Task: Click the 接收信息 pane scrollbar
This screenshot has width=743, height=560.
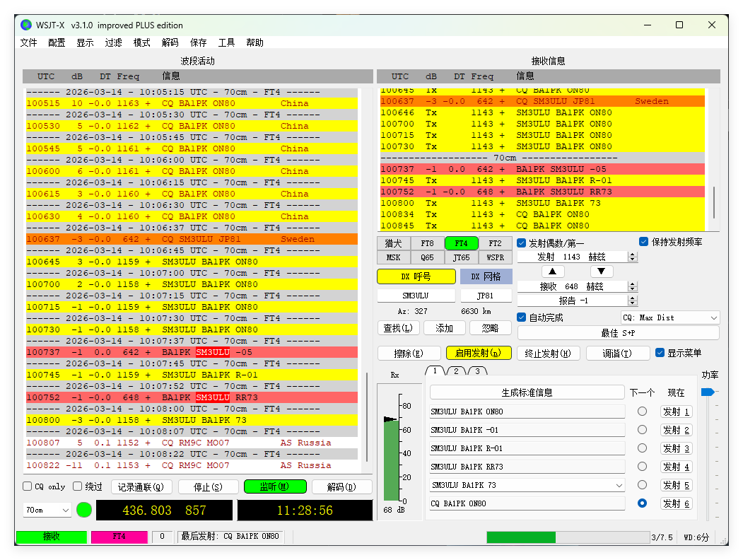Action: 714,202
